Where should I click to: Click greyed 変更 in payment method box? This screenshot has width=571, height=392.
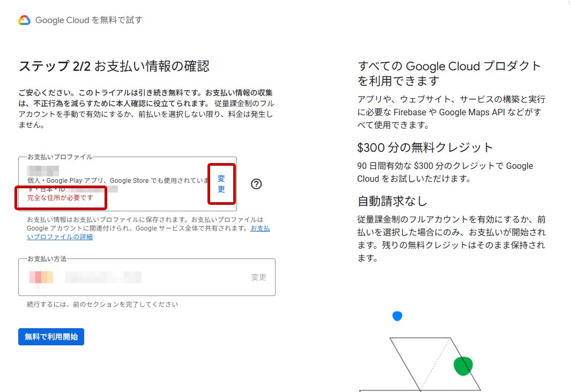click(x=258, y=277)
